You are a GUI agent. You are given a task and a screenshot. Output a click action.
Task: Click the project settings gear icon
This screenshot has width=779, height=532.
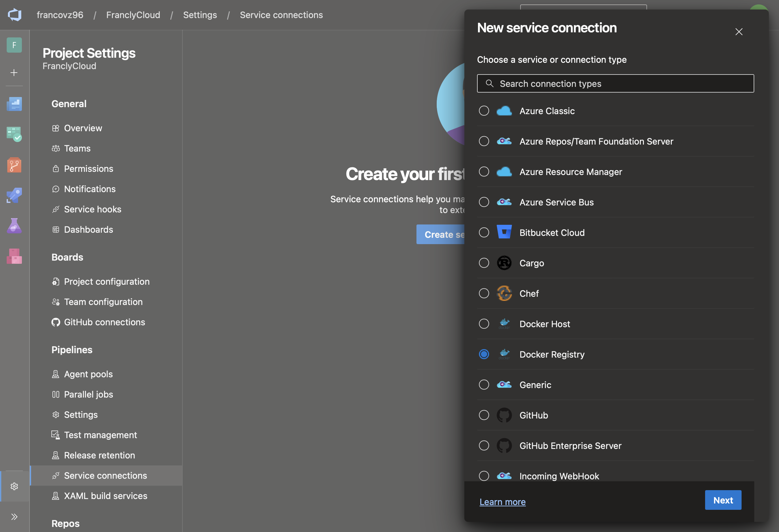coord(14,486)
